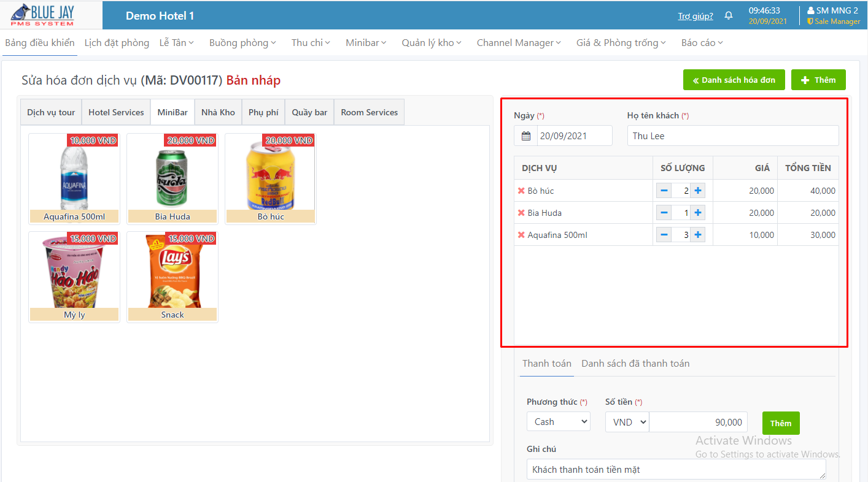Open Lịch đặt phòng

[117, 43]
